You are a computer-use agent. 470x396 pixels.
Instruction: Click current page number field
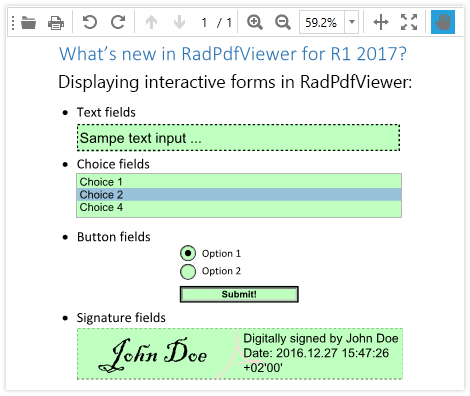204,23
